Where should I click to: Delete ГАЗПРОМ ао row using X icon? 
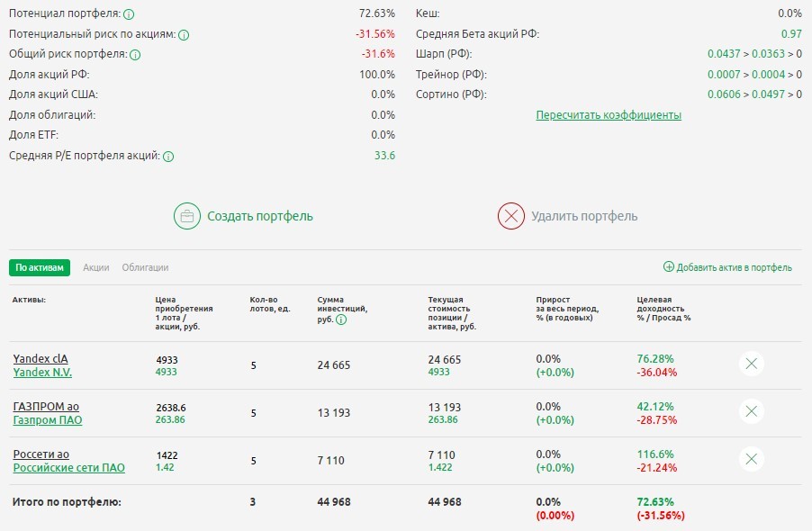coord(752,411)
